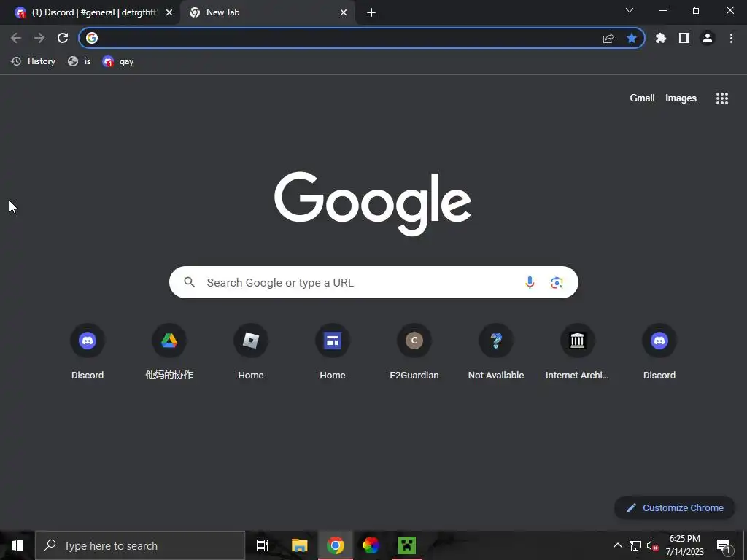
Task: Click the Chrome taskbar icon
Action: point(336,545)
